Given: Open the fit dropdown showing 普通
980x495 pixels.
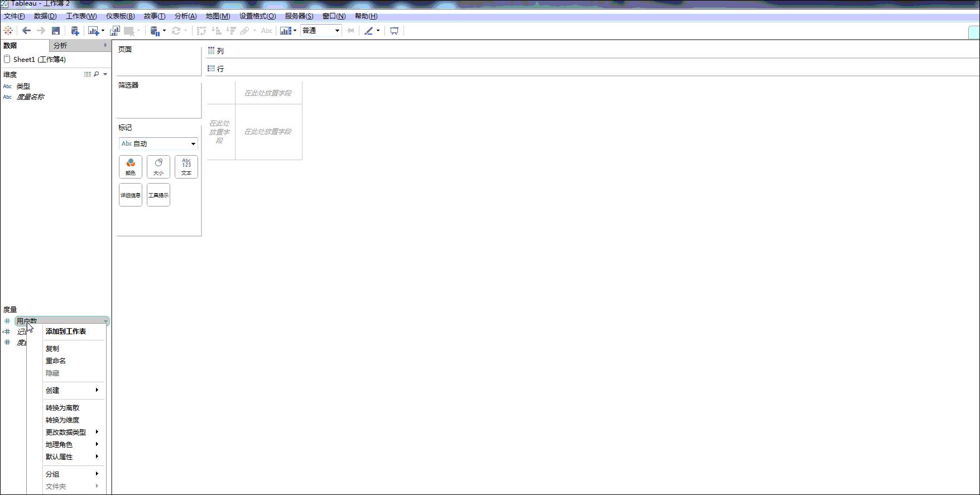Looking at the screenshot, I should coord(321,31).
